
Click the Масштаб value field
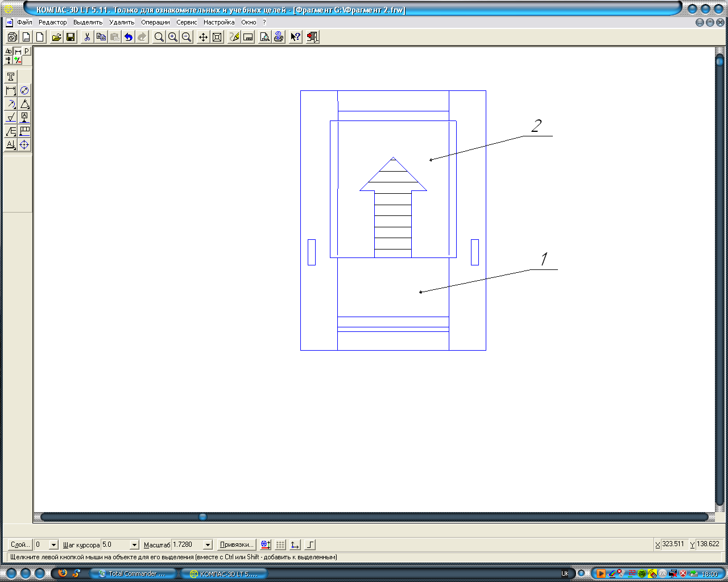point(187,544)
